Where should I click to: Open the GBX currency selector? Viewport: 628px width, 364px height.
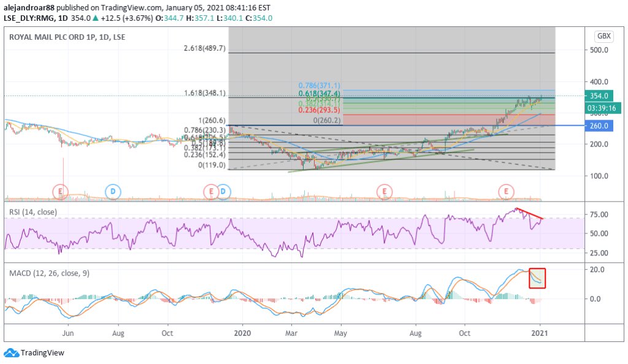click(603, 36)
